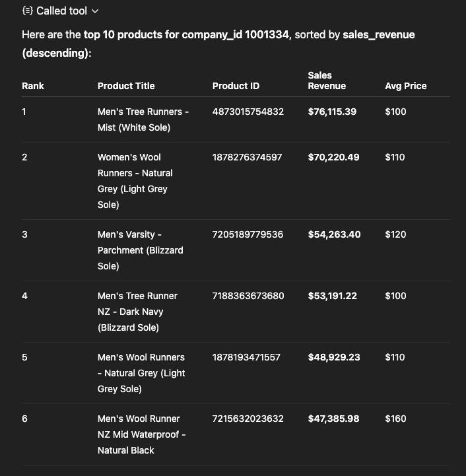
Task: Click product ID 1878276374597
Action: (x=247, y=157)
